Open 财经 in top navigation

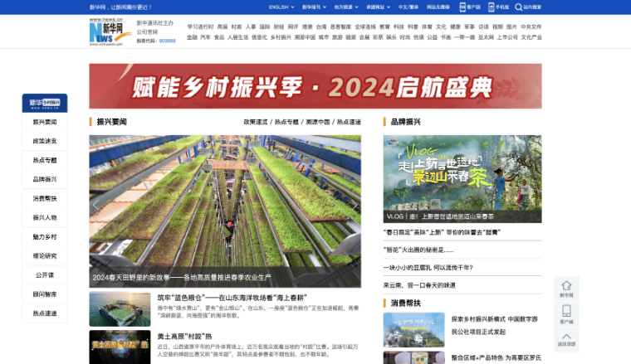(x=279, y=27)
